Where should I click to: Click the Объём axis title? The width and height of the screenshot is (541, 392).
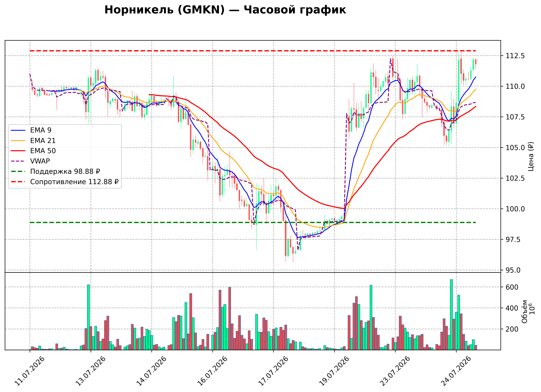(525, 311)
